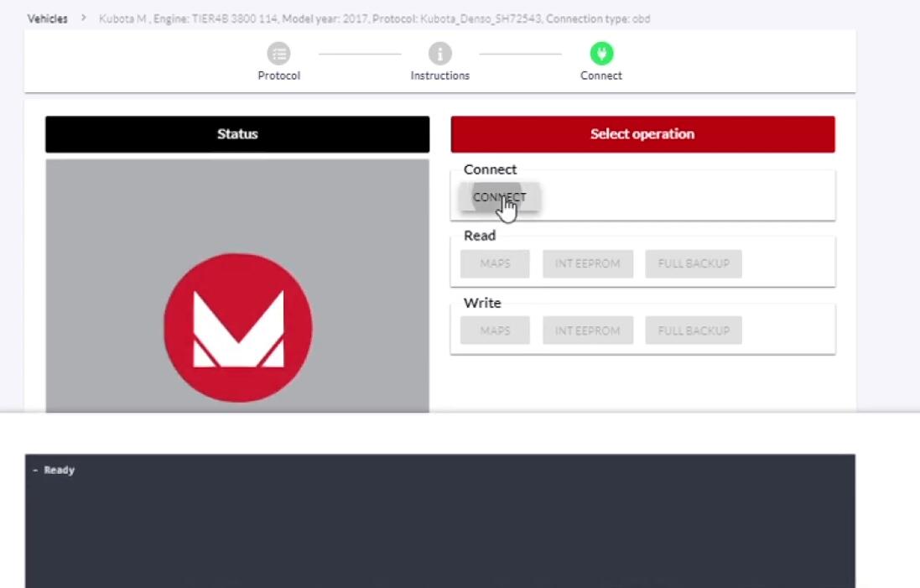Click the Read section heading
This screenshot has height=588, width=920.
[480, 236]
